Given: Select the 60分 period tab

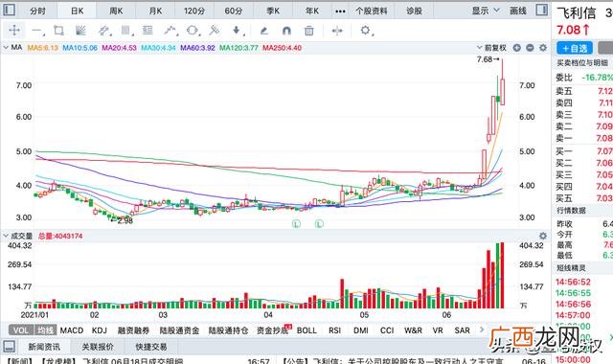Looking at the screenshot, I should (x=234, y=11).
